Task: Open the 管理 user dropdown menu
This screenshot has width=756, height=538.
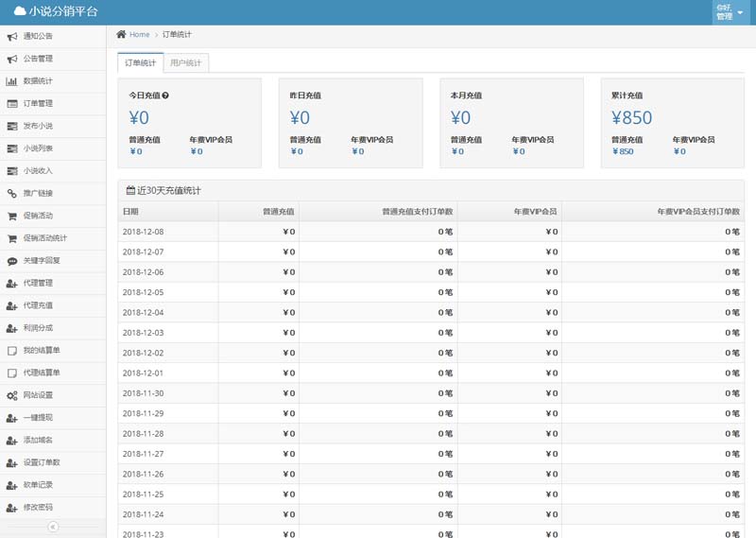Action: pyautogui.click(x=730, y=12)
